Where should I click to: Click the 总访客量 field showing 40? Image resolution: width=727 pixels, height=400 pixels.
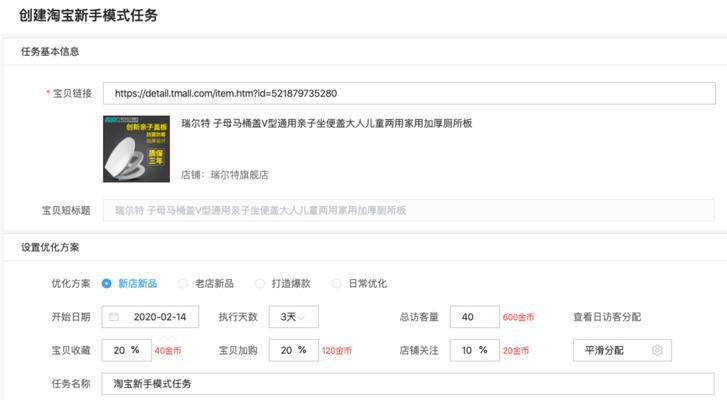point(475,317)
